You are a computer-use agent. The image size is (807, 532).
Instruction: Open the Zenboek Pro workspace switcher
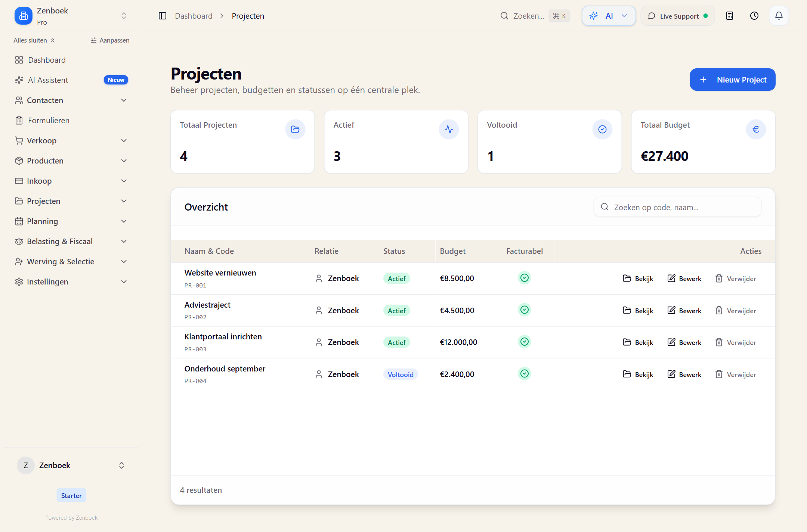click(x=71, y=16)
